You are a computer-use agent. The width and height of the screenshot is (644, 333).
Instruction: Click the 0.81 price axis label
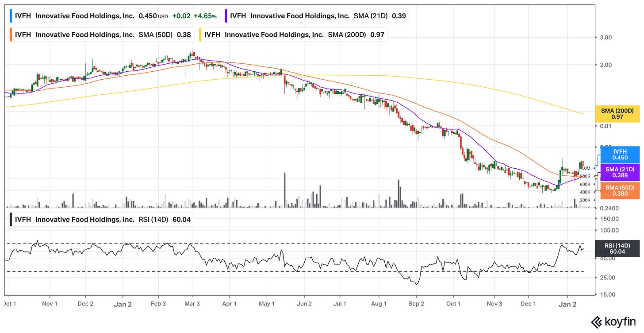coord(606,126)
